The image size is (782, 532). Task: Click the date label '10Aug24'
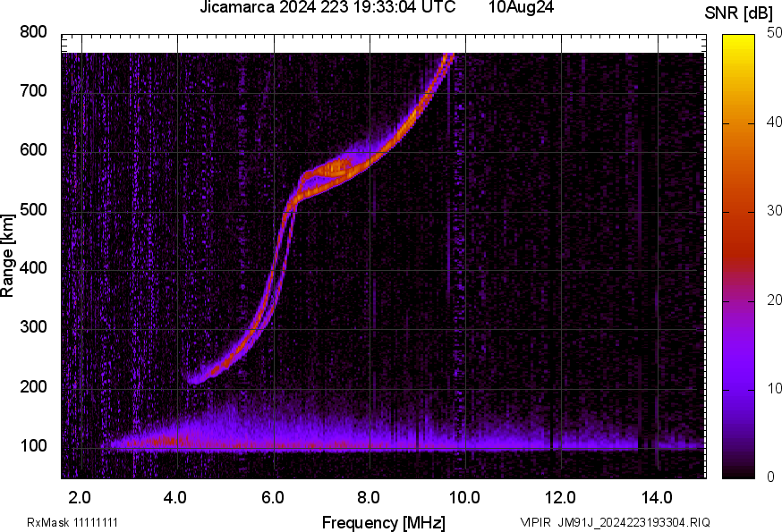coord(521,7)
